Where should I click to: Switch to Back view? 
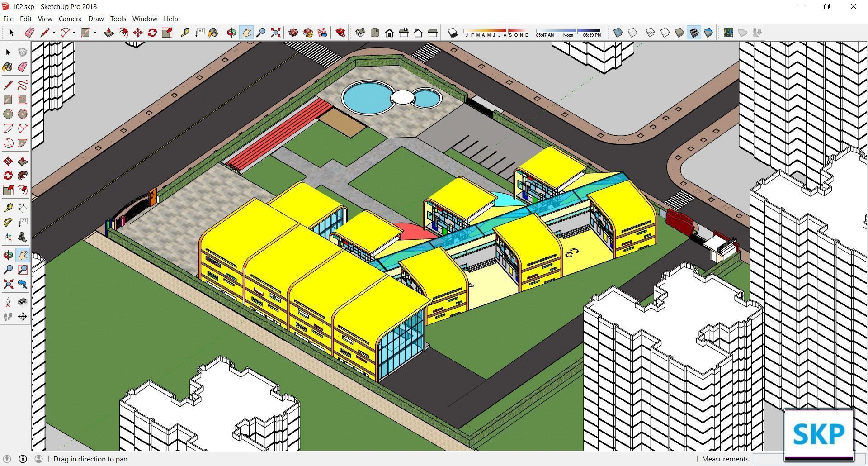418,33
